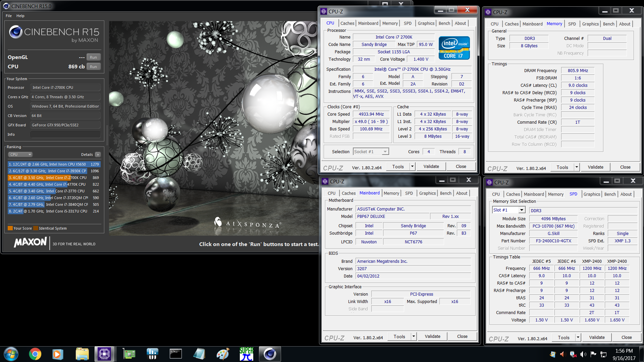
Task: Click the CPU-Z icon in CPU tab window title
Action: coord(324,11)
